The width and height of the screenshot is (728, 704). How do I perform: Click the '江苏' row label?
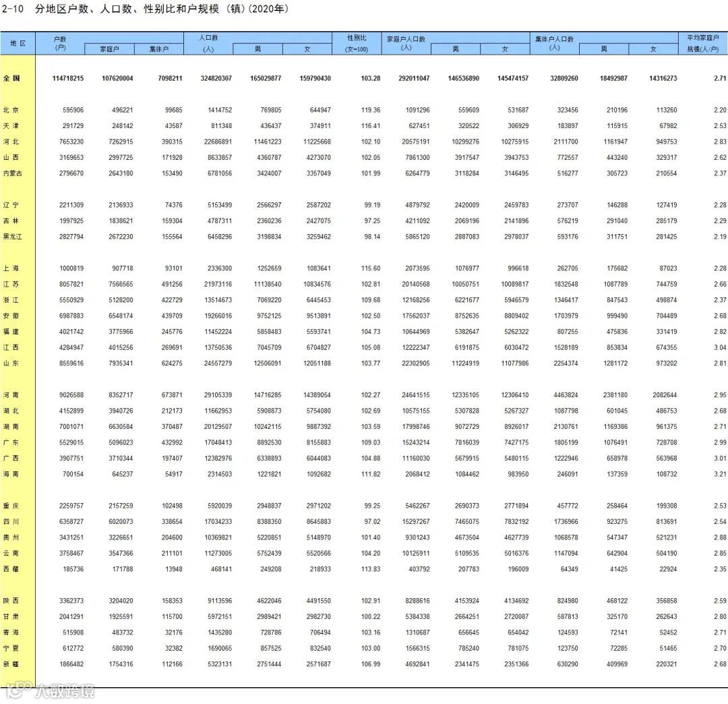11,284
